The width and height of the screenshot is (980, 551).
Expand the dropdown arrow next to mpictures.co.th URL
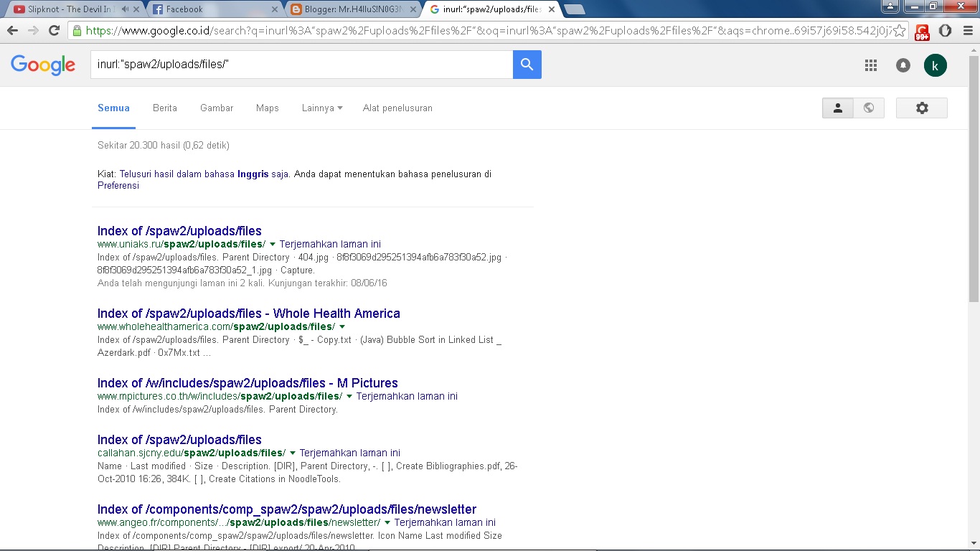(349, 397)
